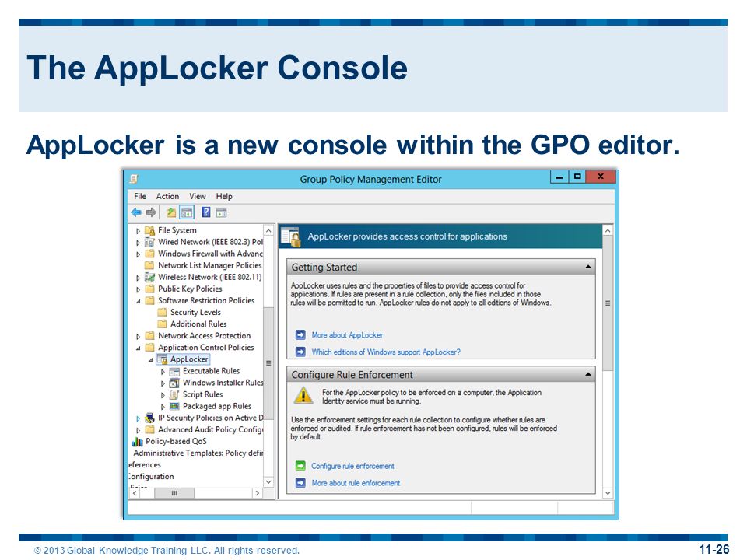The image size is (747, 560).
Task: Click the window title bar app icon
Action: coord(134,179)
